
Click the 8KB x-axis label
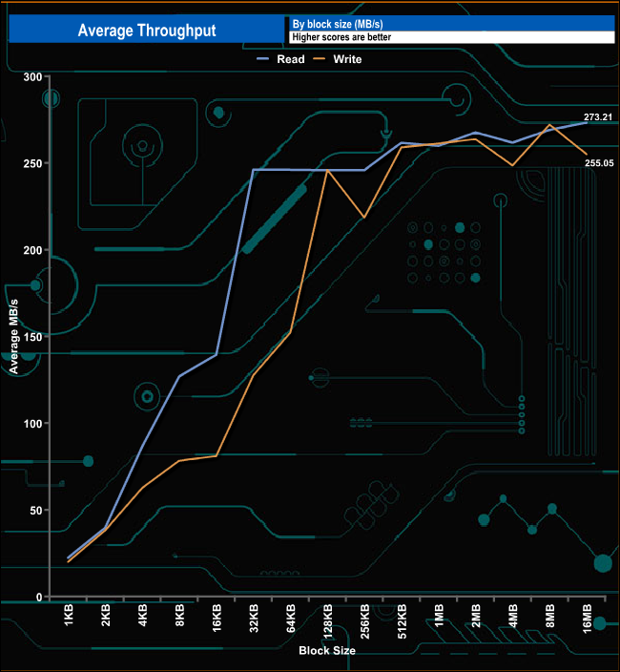(180, 615)
